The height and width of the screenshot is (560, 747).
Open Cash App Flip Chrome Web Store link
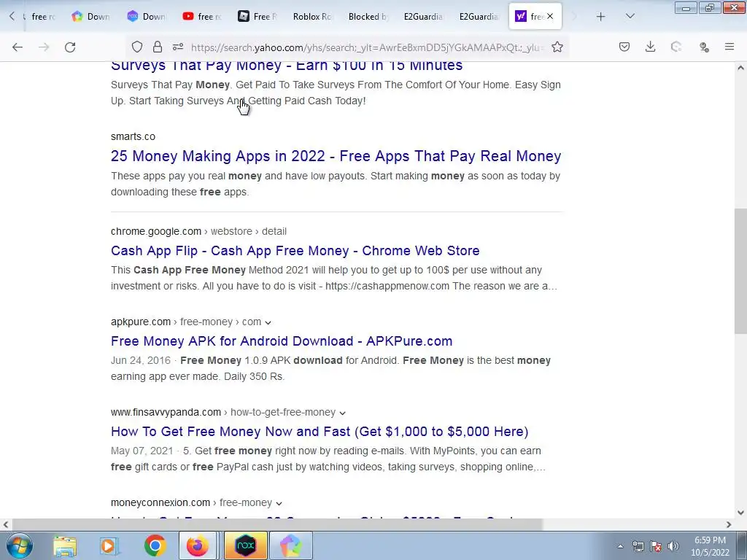point(295,251)
